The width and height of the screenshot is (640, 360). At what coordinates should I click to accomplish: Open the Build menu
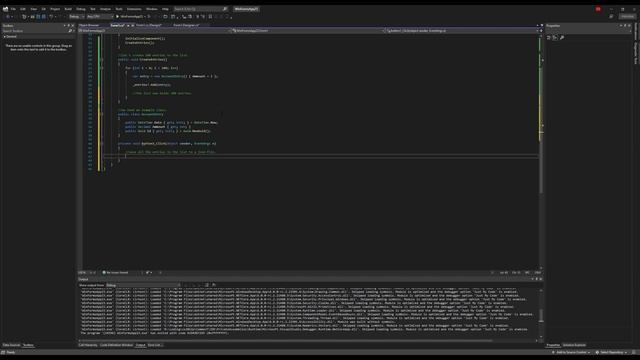click(x=68, y=9)
